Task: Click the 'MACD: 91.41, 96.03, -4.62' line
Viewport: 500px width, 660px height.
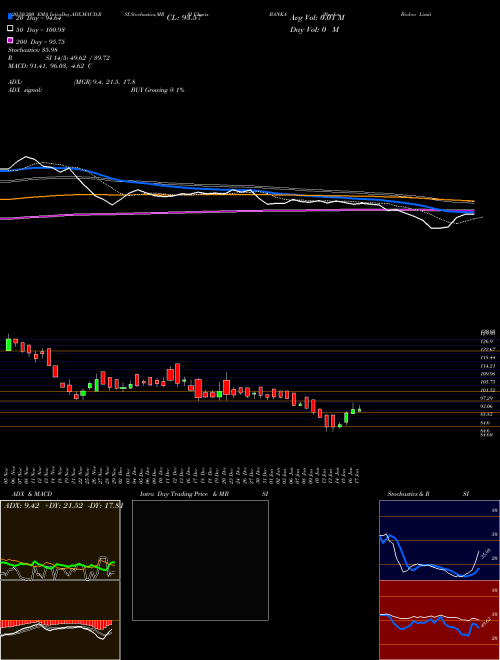Action: [x=50, y=66]
